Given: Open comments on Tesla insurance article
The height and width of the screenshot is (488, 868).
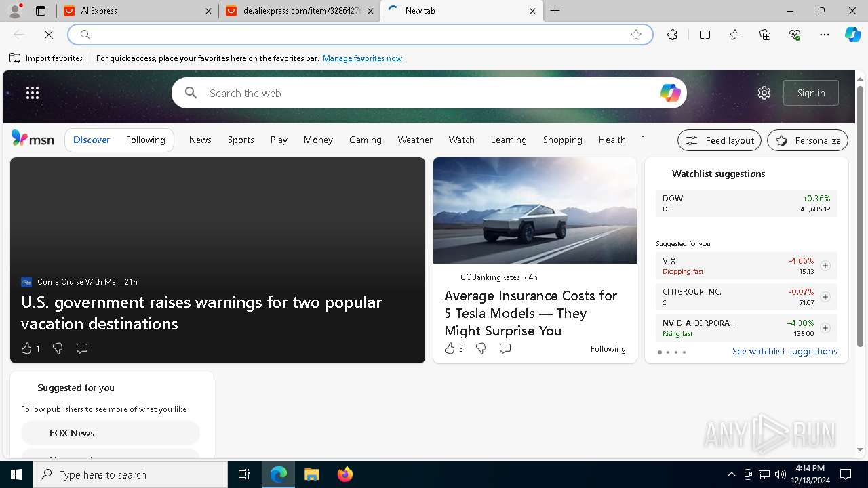Looking at the screenshot, I should tap(505, 348).
